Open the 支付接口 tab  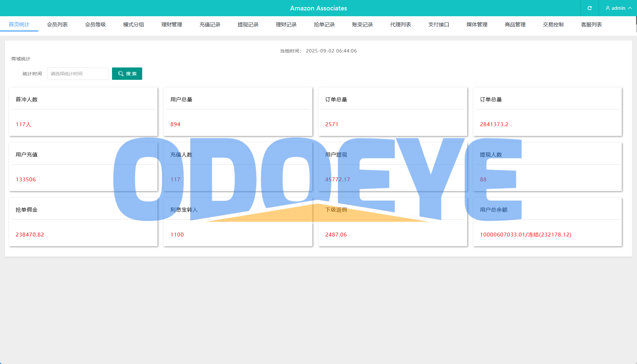439,24
